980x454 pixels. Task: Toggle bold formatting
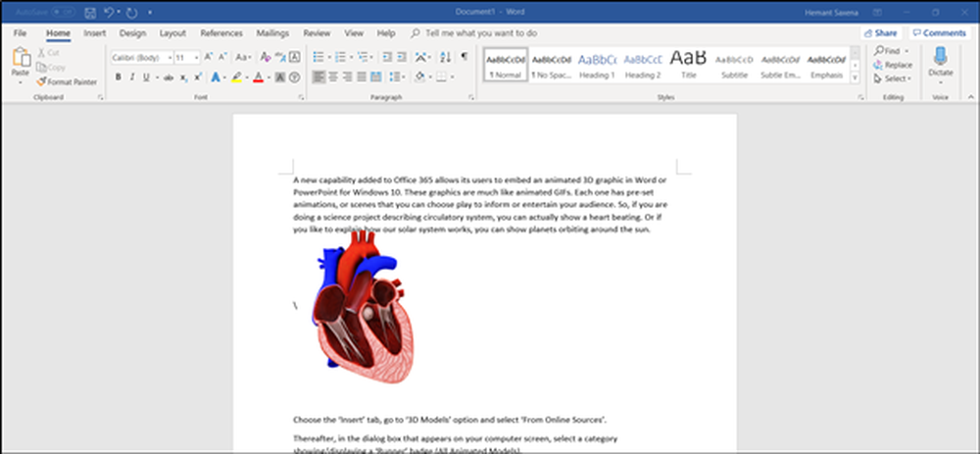coord(118,76)
